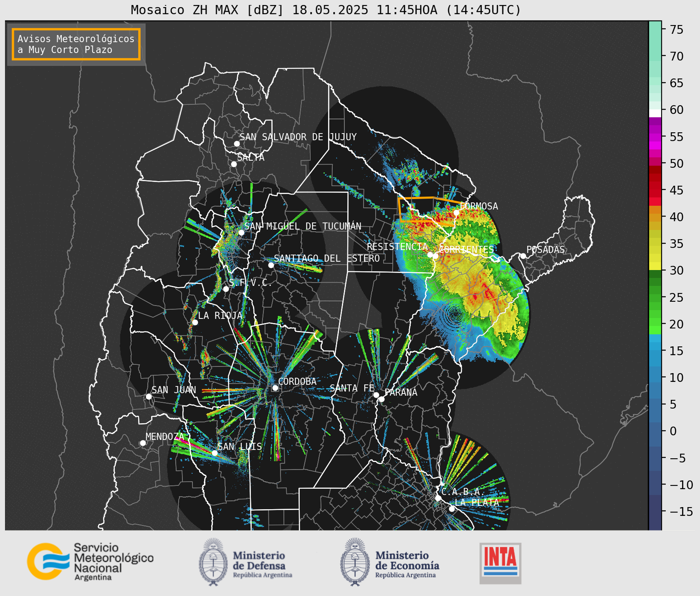
Task: Click the white 60 dBZ color band
Action: pyautogui.click(x=655, y=113)
